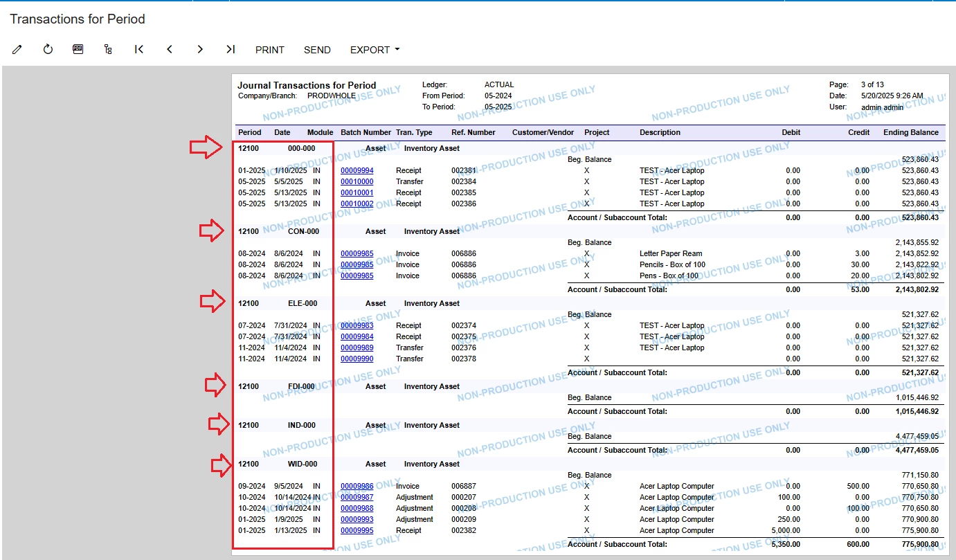This screenshot has width=956, height=560.
Task: Open batch number link 00009995
Action: coord(357,530)
